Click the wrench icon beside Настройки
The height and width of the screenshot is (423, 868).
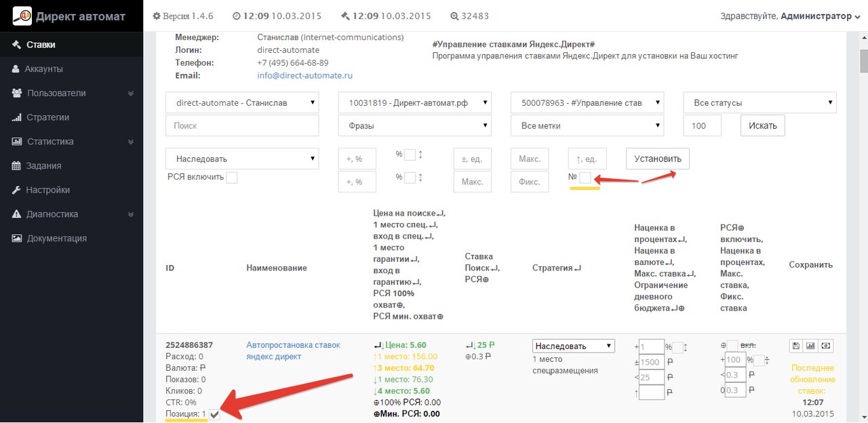pyautogui.click(x=16, y=190)
